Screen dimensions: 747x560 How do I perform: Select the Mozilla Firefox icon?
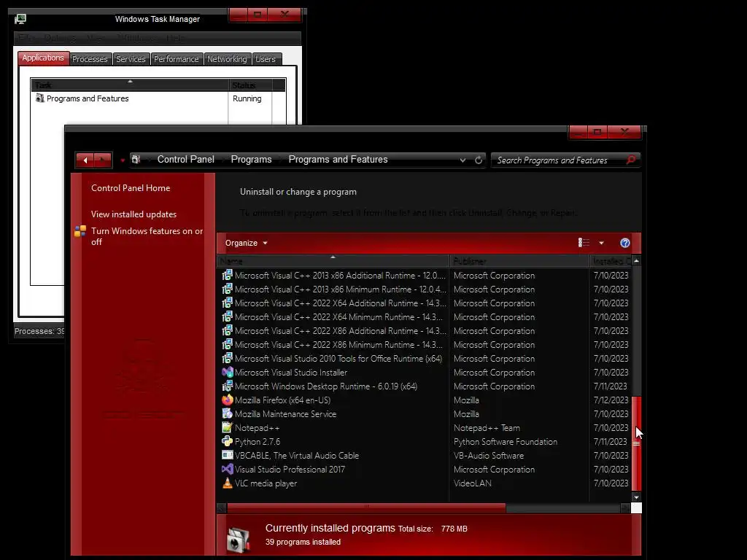pos(228,400)
